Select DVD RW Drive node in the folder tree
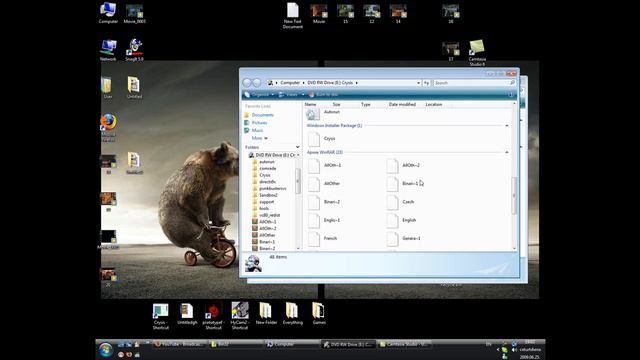The image size is (640, 360). click(x=271, y=155)
